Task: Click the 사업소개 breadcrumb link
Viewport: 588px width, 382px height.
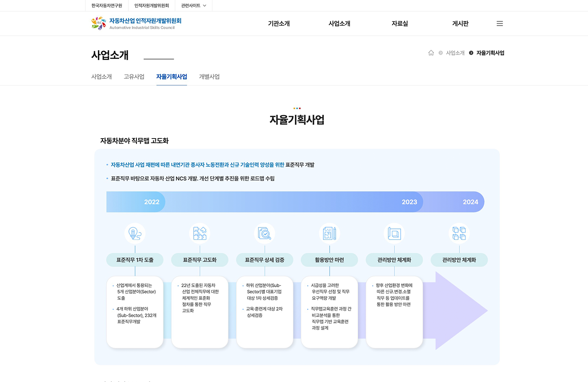Action: [x=455, y=52]
